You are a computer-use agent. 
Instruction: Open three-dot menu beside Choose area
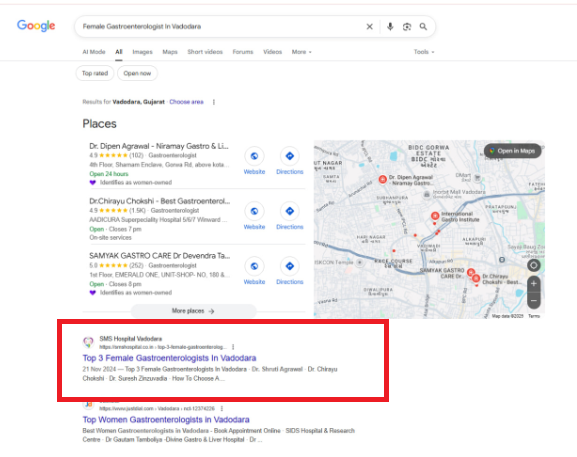[x=214, y=102]
